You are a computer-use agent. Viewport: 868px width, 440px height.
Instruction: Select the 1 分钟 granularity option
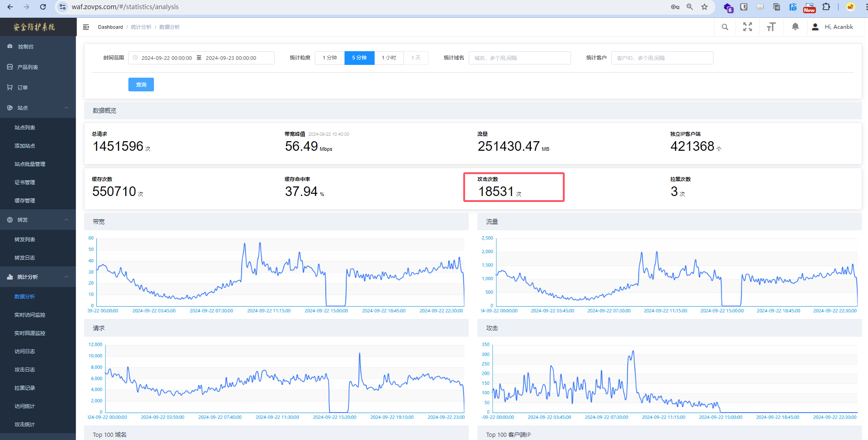tap(330, 58)
